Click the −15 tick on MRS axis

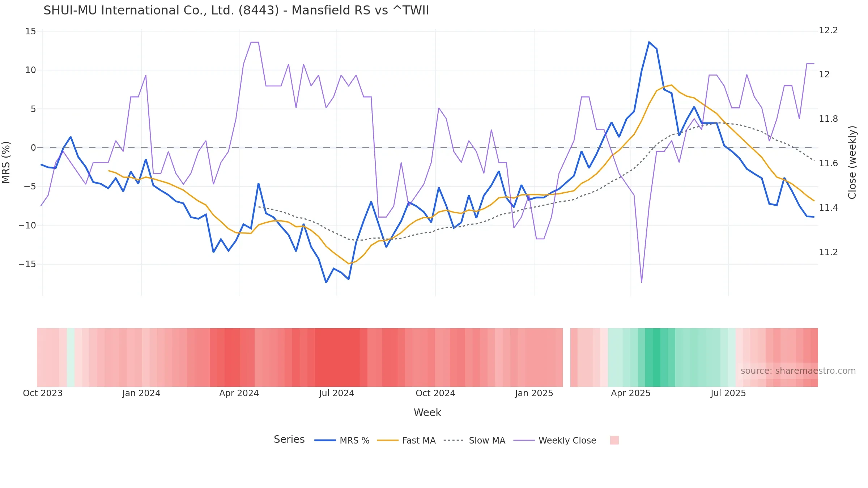point(27,264)
